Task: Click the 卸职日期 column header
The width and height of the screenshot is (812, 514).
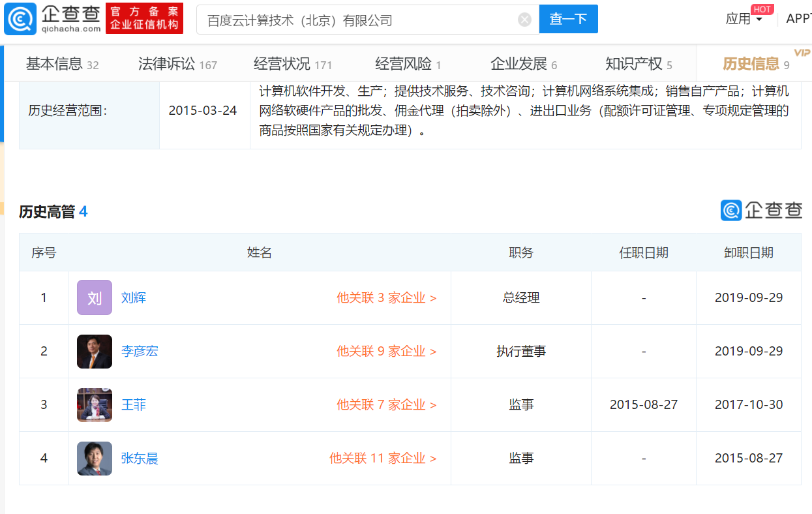Action: pos(749,252)
